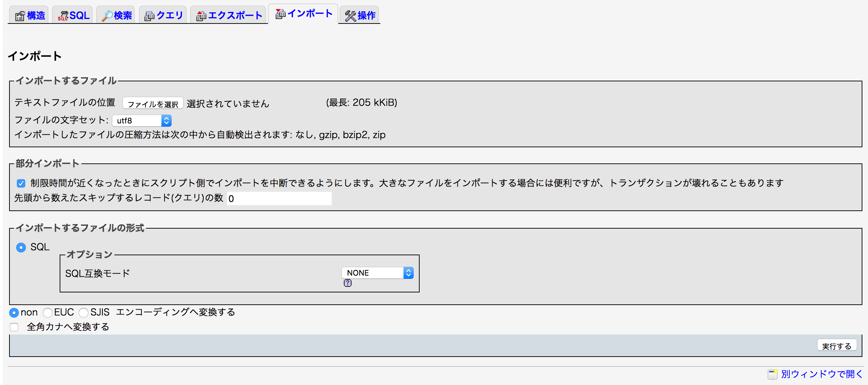This screenshot has width=868, height=385.
Task: Click the ファイルの文字セット label
Action: coord(61,120)
